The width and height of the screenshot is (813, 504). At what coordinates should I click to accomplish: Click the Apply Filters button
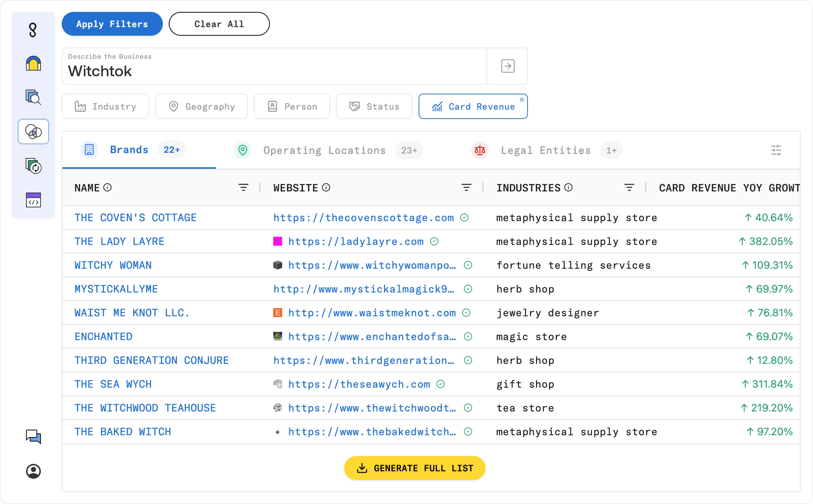tap(112, 24)
